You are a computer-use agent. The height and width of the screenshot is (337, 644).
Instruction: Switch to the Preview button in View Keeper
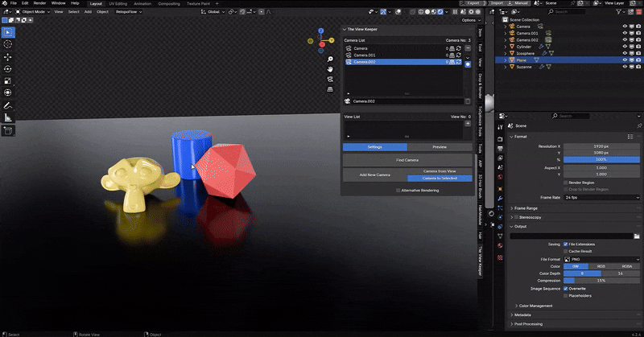pyautogui.click(x=440, y=147)
